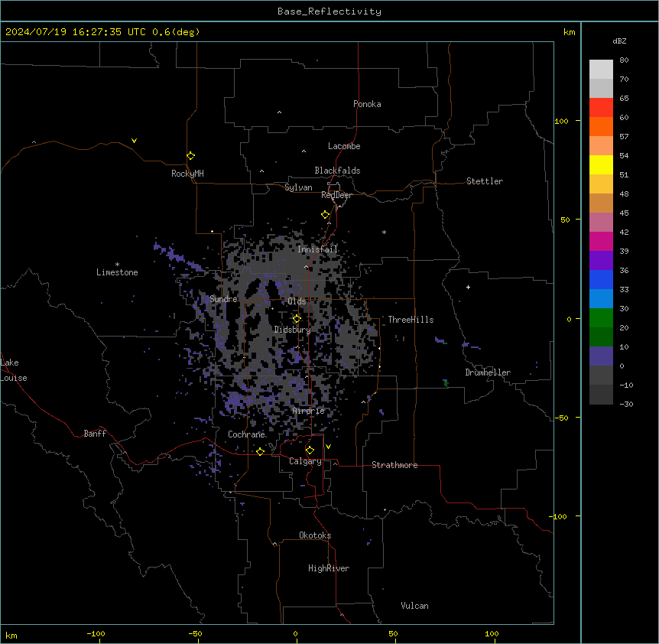This screenshot has width=659, height=644.
Task: Click the Drumheller label
Action: pos(488,372)
